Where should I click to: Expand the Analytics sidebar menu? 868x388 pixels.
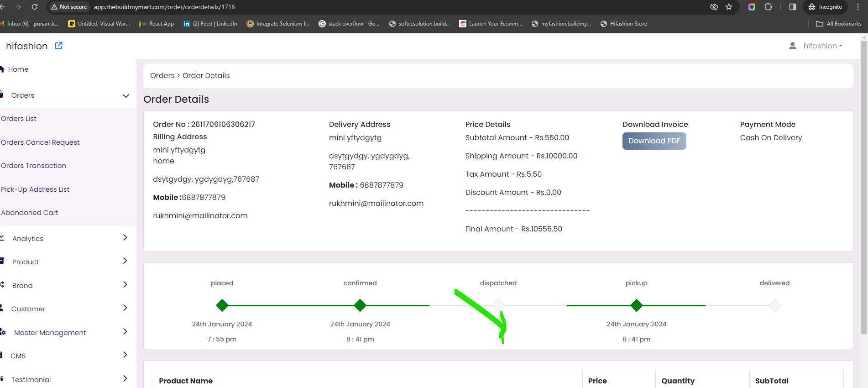click(x=125, y=238)
